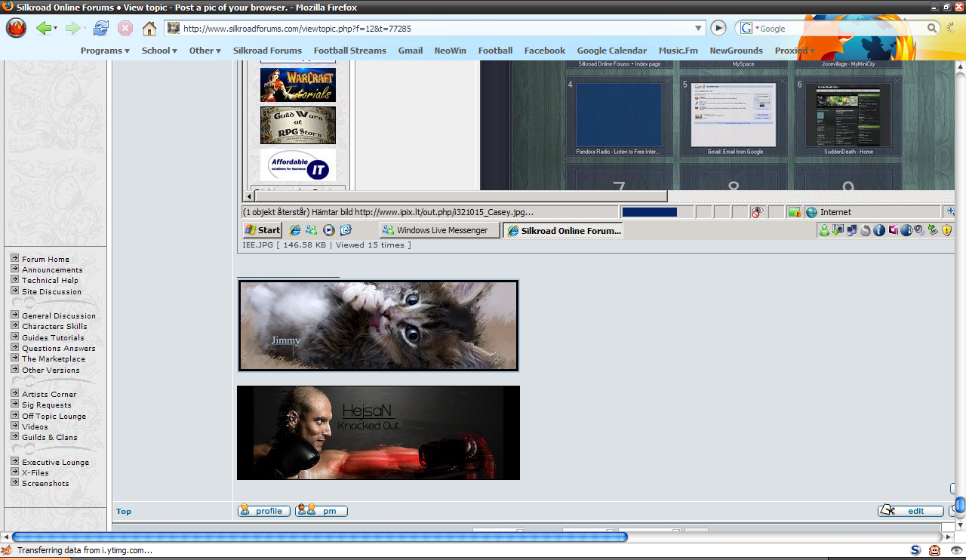Click the Back navigation arrow
This screenshot has width=966, height=560.
pyautogui.click(x=44, y=27)
